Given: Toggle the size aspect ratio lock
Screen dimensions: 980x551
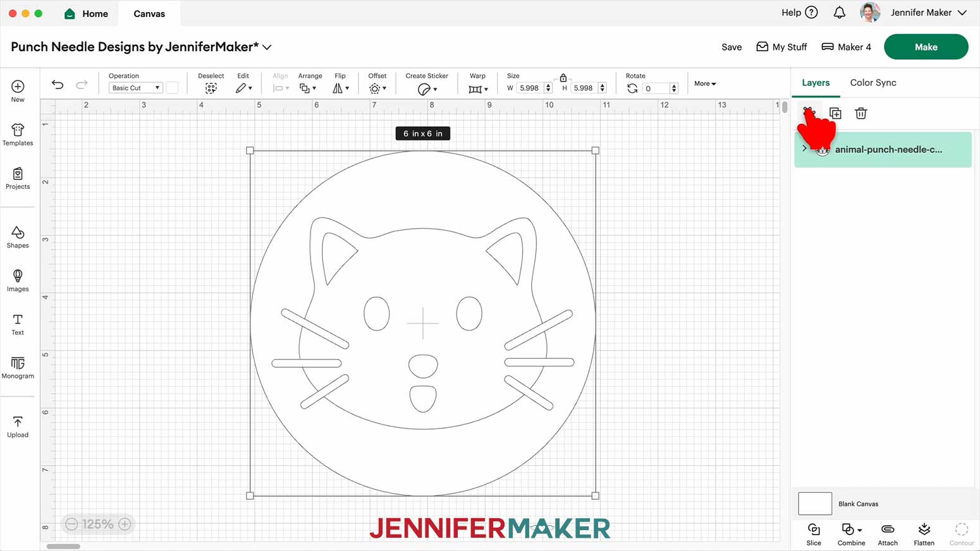Looking at the screenshot, I should (563, 78).
